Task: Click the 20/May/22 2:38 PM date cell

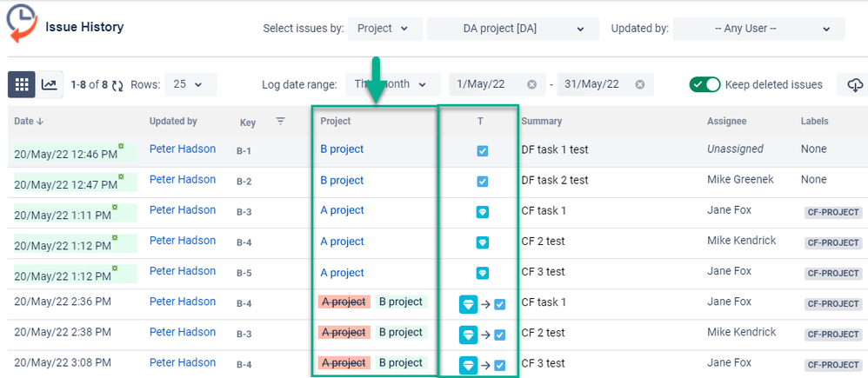Action: [x=63, y=332]
